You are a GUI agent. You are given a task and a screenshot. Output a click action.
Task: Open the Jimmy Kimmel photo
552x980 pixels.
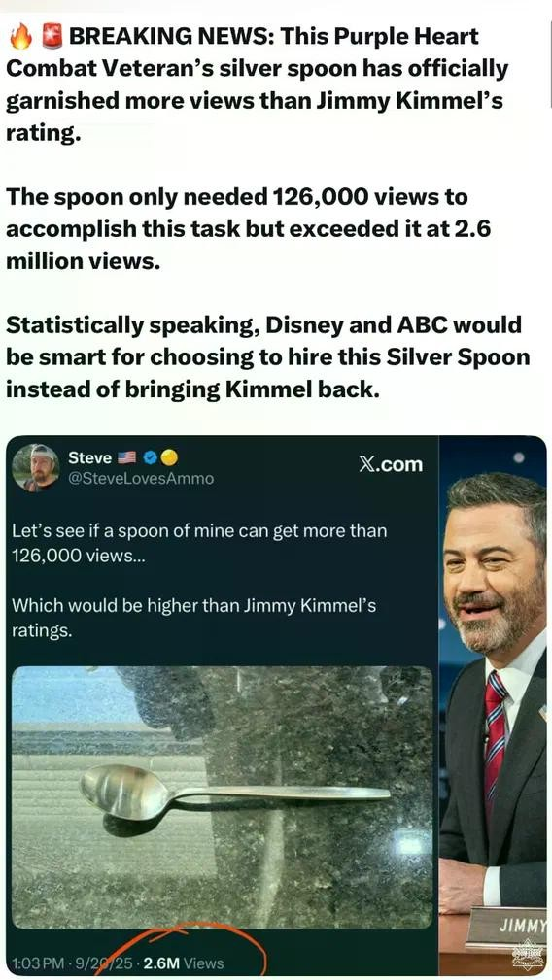pyautogui.click(x=493, y=705)
